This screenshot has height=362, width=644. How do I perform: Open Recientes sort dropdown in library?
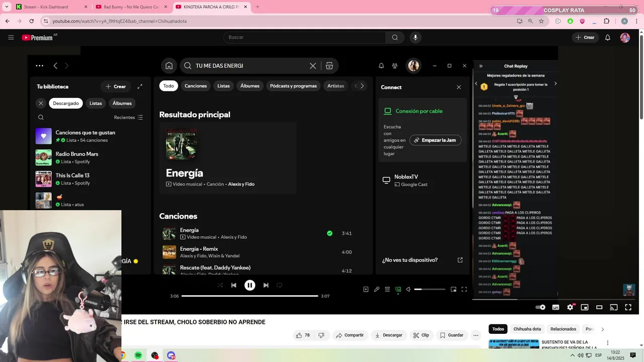(128, 117)
